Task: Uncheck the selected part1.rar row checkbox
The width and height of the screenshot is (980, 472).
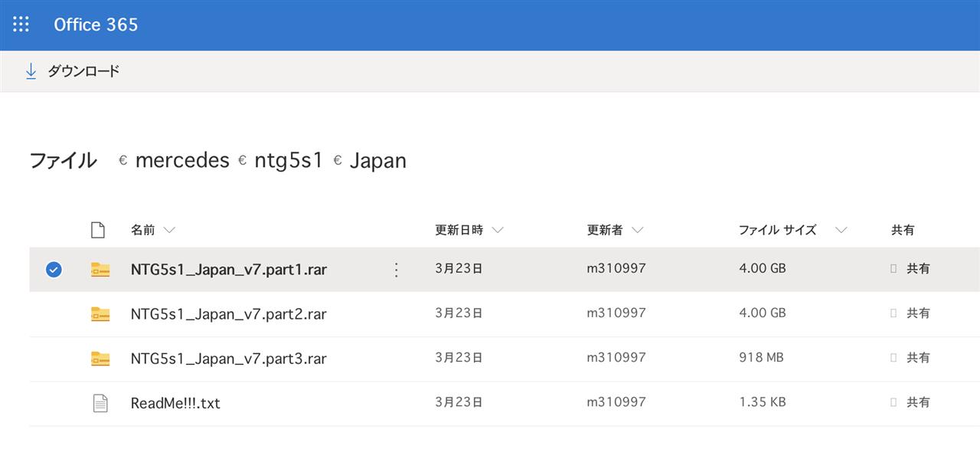Action: click(54, 269)
